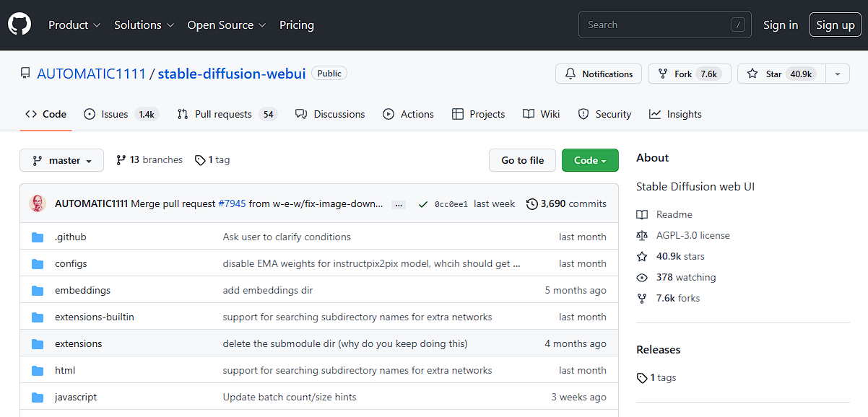The width and height of the screenshot is (868, 417).
Task: Open the Security tab
Action: (x=604, y=114)
